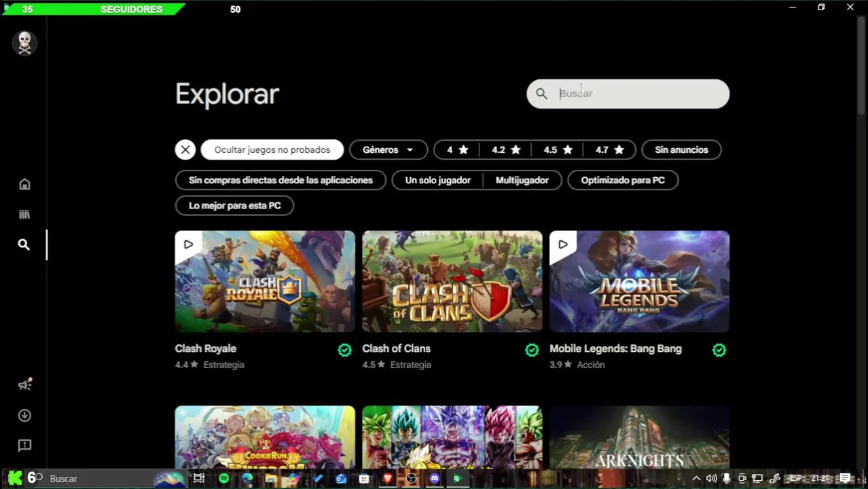Screen dimensions: 868x489
Task: Click the 21:21 taskbar clock
Action: pyautogui.click(x=821, y=479)
